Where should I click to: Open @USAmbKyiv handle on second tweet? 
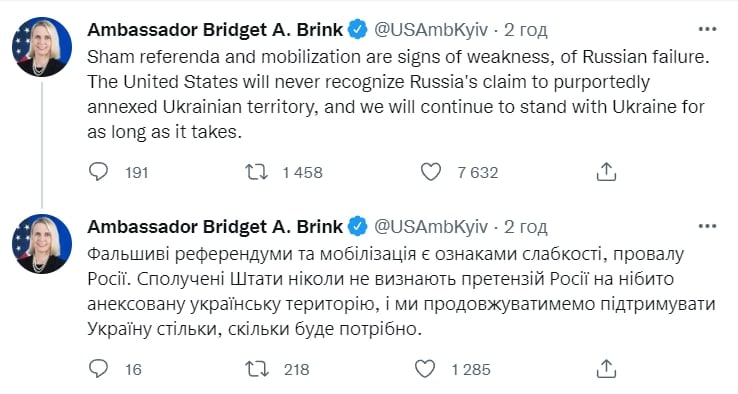[x=431, y=227]
